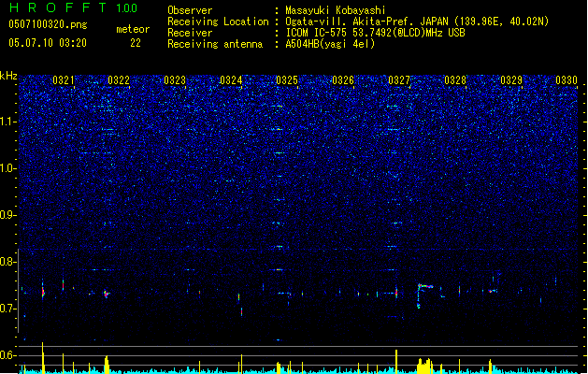Image resolution: width=588 pixels, height=374 pixels.
Task: Click the 1.1 kHz frequency axis label
Action: pyautogui.click(x=7, y=122)
